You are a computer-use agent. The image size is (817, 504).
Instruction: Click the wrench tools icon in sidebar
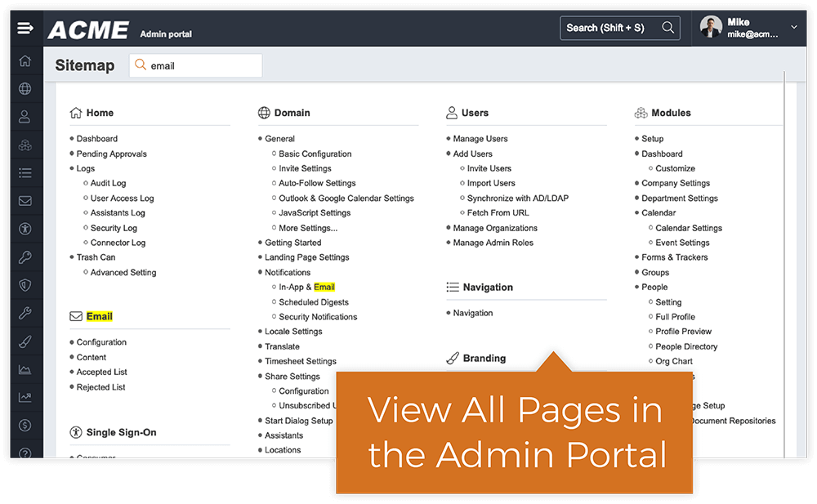pyautogui.click(x=25, y=313)
